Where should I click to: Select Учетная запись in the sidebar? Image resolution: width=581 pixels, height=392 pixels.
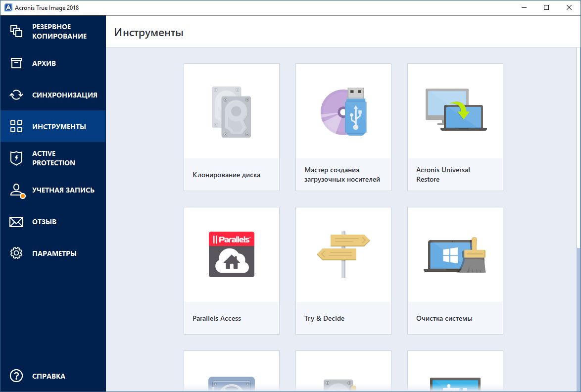pyautogui.click(x=63, y=190)
